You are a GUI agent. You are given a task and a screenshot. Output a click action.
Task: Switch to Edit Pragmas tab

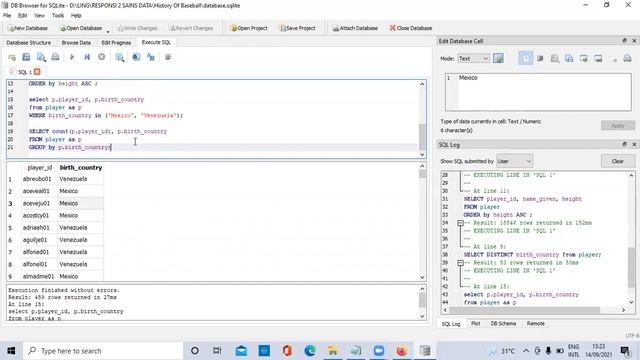[x=116, y=42]
